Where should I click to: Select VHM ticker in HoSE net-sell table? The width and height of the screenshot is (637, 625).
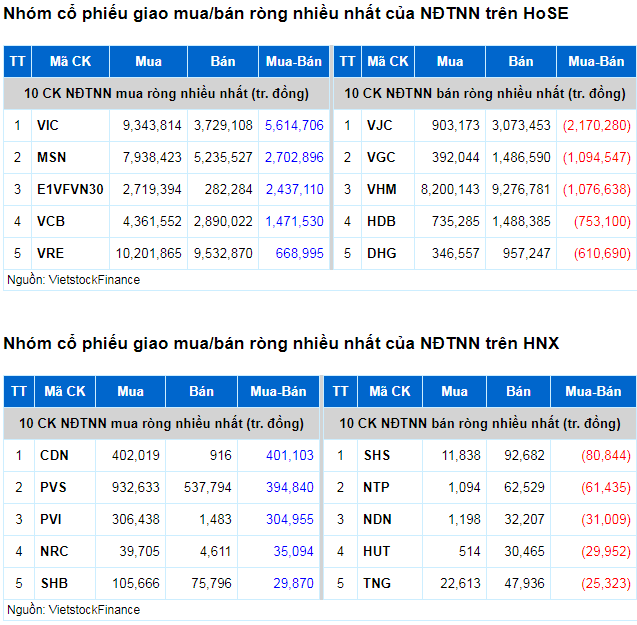(x=382, y=189)
